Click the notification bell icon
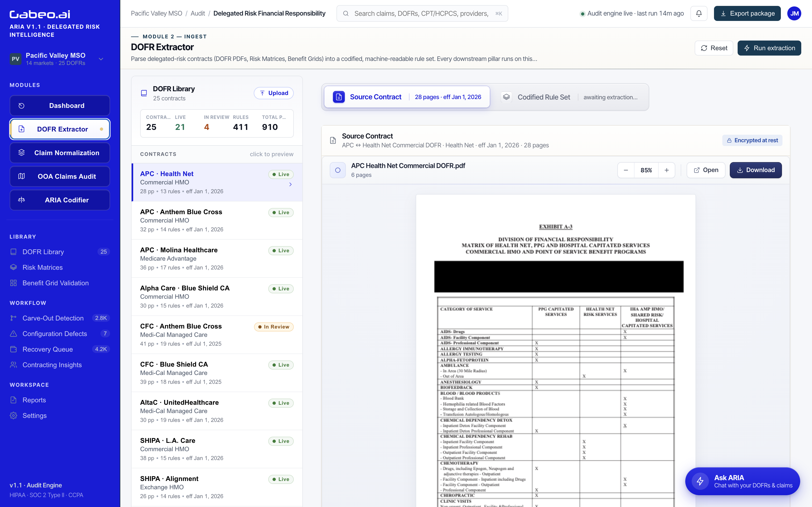This screenshot has width=812, height=507. [x=699, y=13]
